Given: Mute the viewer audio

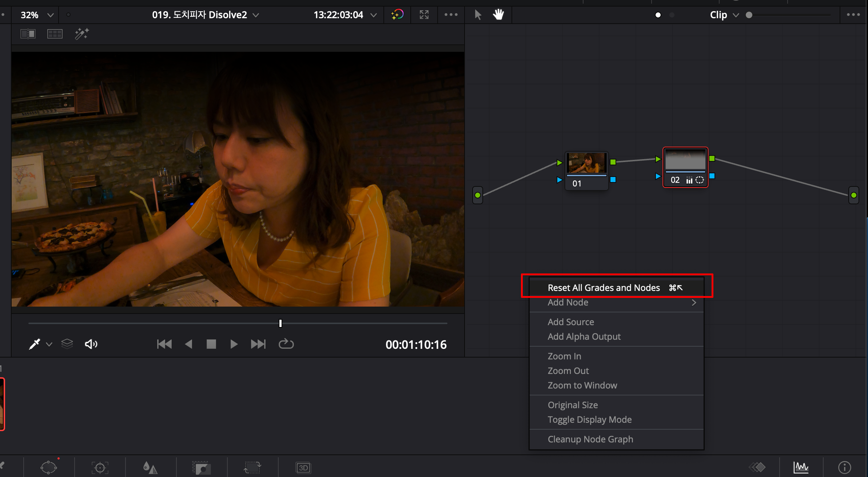Looking at the screenshot, I should pos(91,344).
